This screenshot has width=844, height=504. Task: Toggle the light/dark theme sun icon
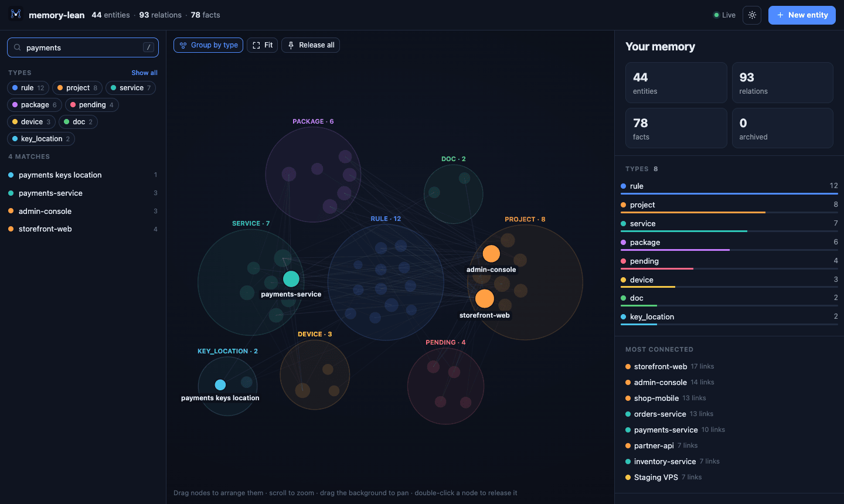click(x=752, y=15)
